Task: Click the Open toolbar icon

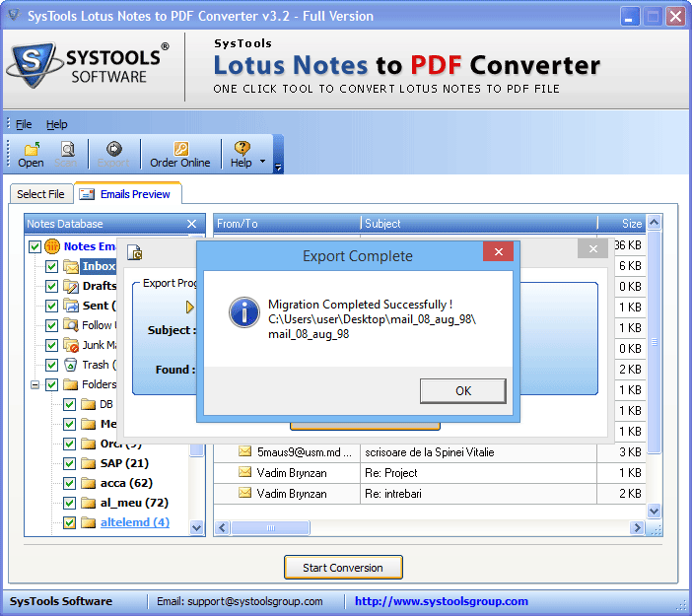Action: coord(31,149)
